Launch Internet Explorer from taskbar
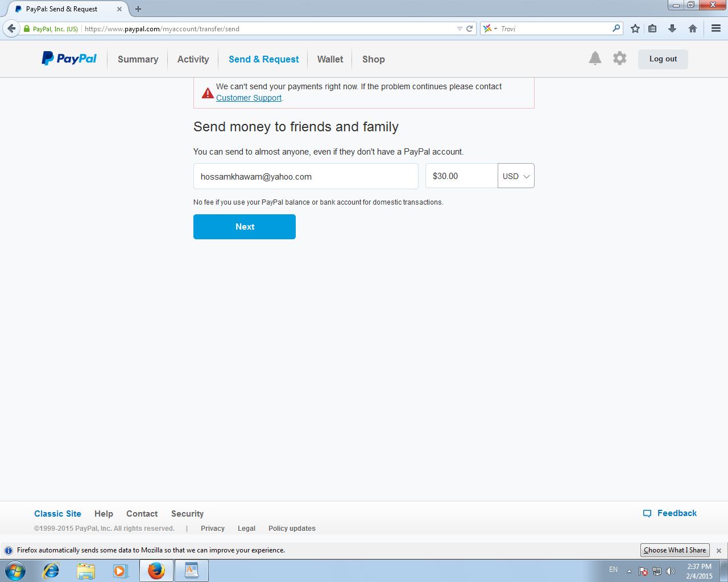The width and height of the screenshot is (728, 582). coord(51,571)
